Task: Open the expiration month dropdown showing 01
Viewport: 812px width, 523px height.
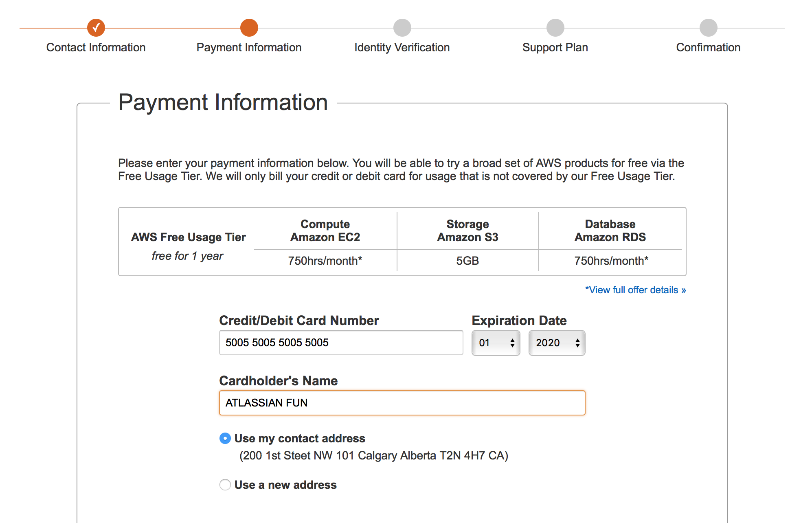Action: coord(496,343)
